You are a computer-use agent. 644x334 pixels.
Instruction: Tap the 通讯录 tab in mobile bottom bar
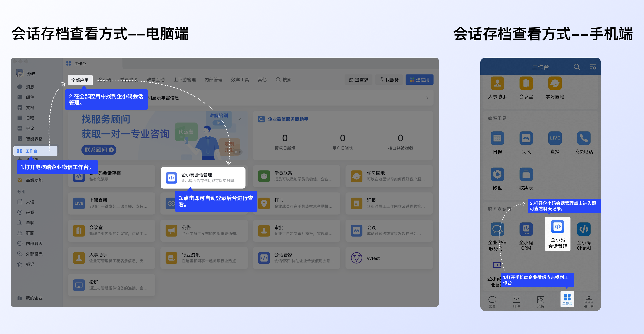(588, 302)
